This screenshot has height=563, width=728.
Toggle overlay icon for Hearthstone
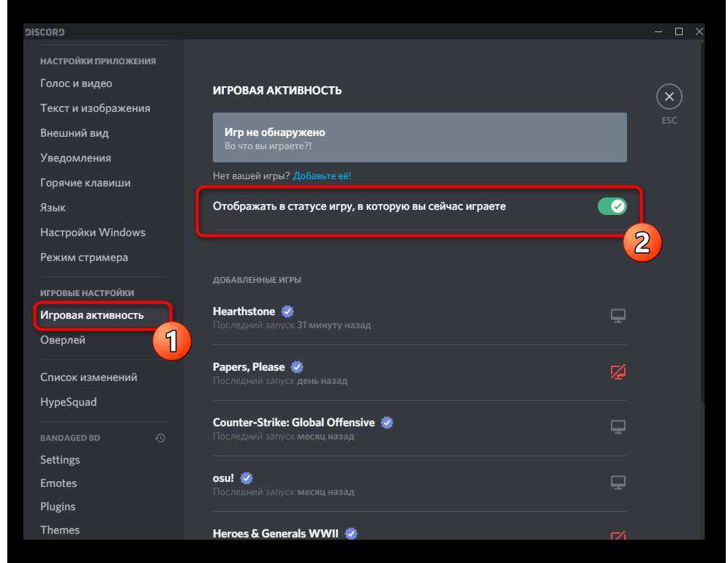click(618, 316)
